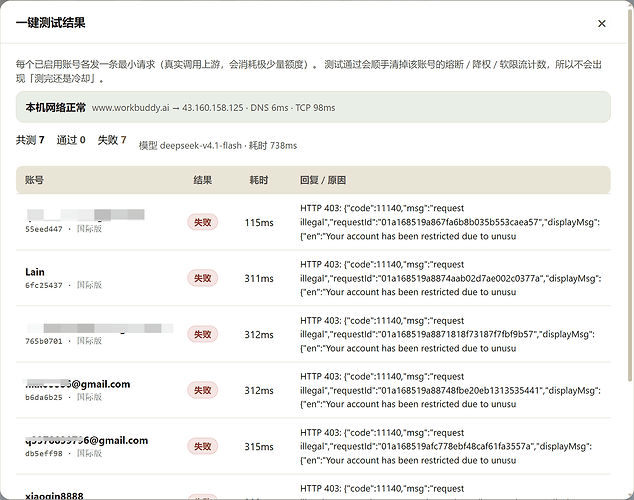The width and height of the screenshot is (634, 500).
Task: Click the 账号 column header
Action: coord(34,180)
